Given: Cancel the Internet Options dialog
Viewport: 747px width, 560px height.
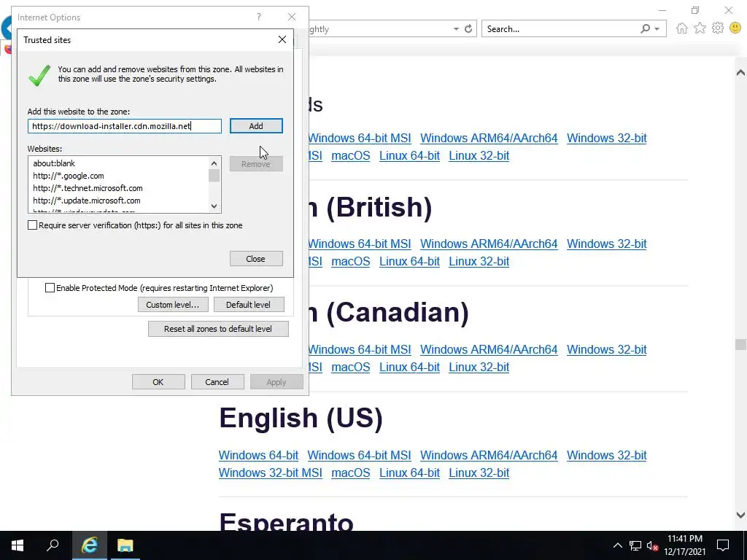Looking at the screenshot, I should pos(217,382).
